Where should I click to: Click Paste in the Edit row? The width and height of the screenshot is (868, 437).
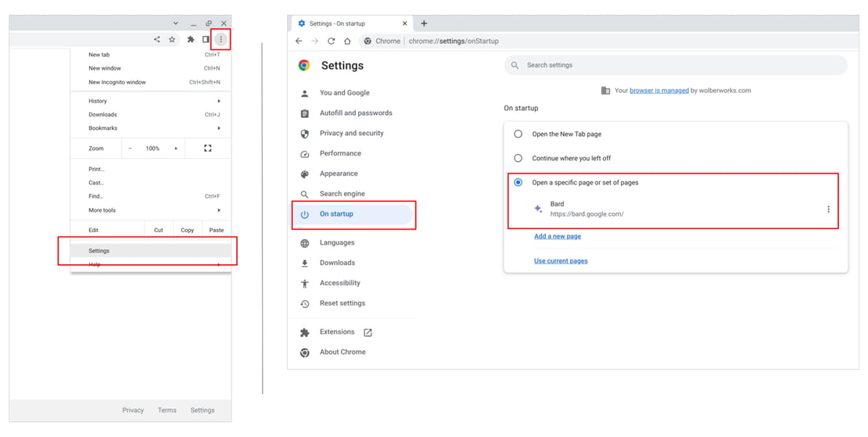click(217, 230)
